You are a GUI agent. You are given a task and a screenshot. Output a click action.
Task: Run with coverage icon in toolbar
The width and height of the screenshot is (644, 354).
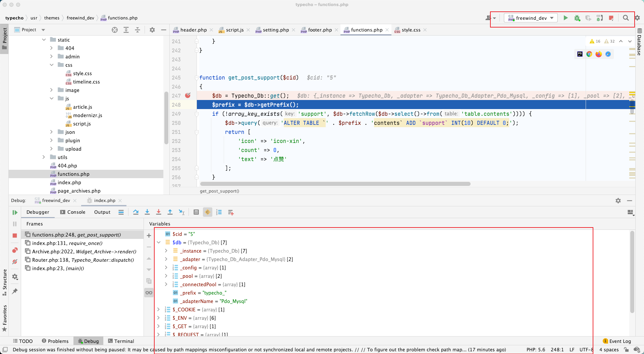[x=588, y=18]
